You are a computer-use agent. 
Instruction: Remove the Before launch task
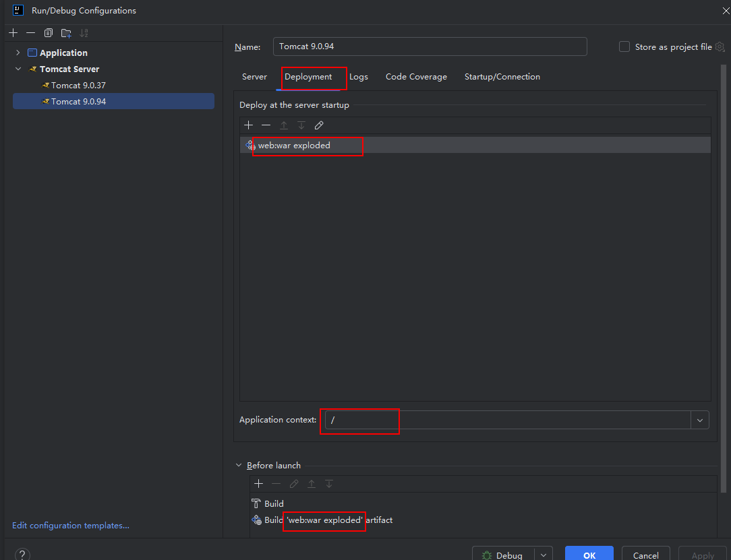coord(276,484)
